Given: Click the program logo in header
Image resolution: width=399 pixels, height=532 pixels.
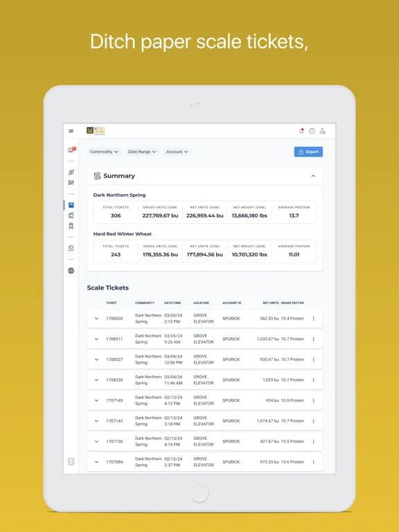Looking at the screenshot, I should [96, 131].
